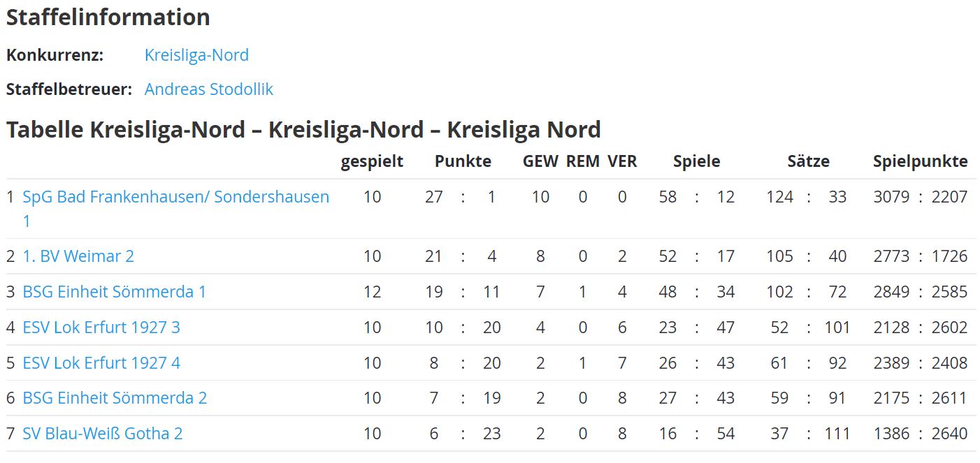Click the gespielt column header
This screenshot has width=980, height=463.
pyautogui.click(x=372, y=162)
